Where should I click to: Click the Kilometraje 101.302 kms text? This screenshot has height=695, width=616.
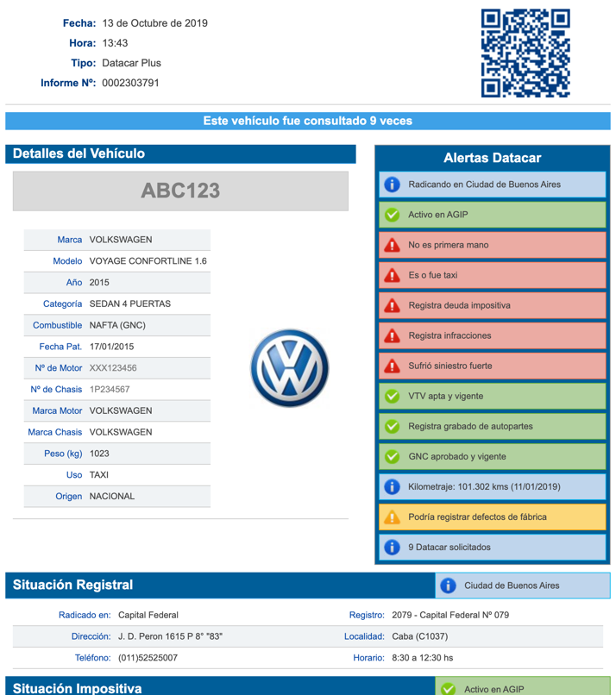tap(484, 486)
